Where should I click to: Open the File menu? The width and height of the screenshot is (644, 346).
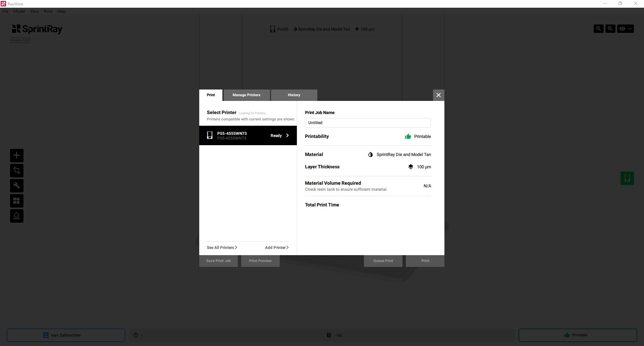click(x=5, y=11)
